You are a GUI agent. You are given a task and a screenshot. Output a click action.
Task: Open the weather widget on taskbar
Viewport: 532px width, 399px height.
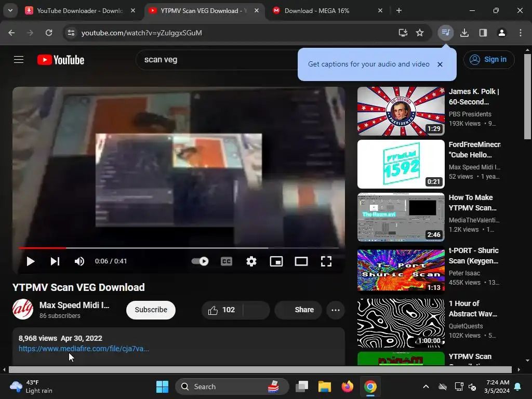point(31,387)
